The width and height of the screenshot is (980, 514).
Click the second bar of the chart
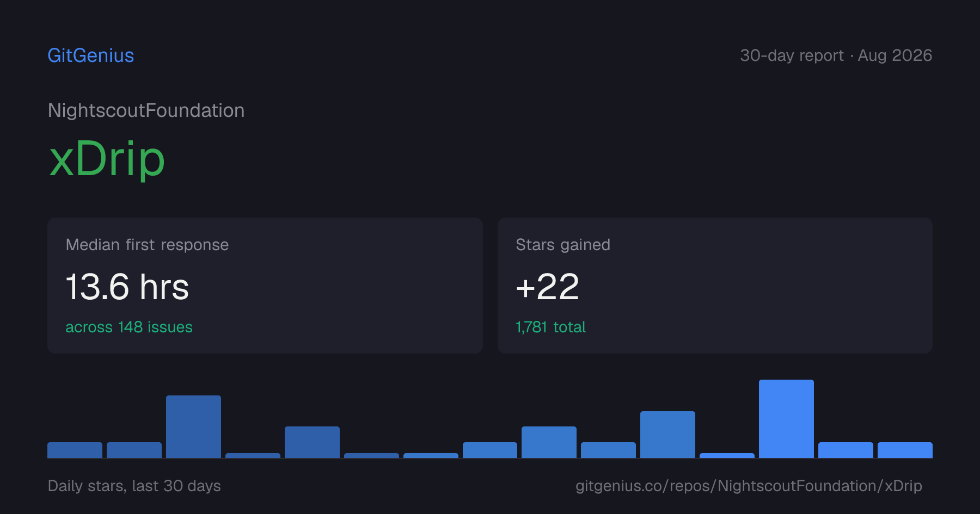click(x=134, y=450)
